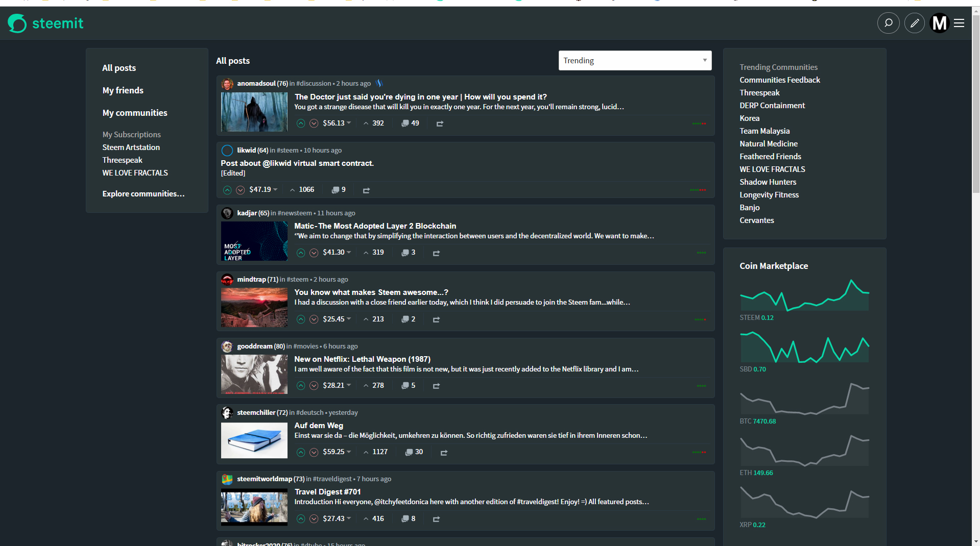Downvote the likwid smart contract post
This screenshot has width=980, height=546.
[241, 190]
